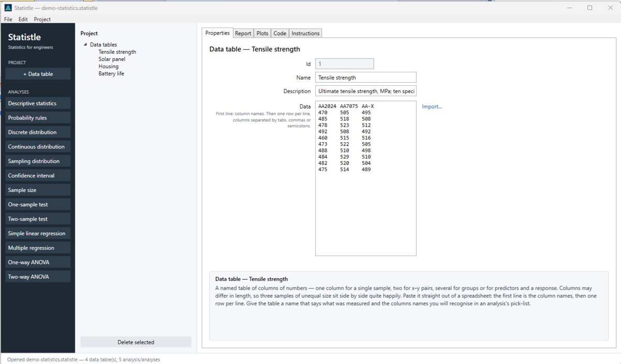Minimize the Statistle window

[569, 8]
